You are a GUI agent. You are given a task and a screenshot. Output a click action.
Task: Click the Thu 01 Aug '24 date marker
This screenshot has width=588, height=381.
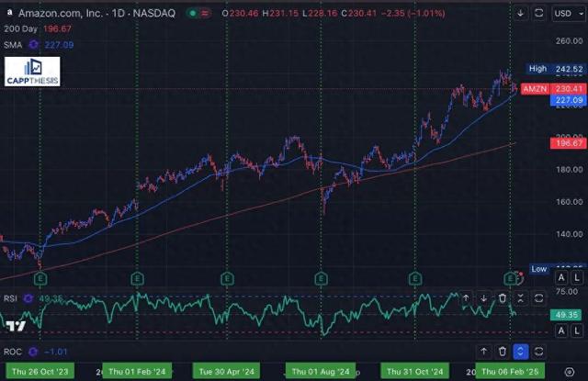319,371
